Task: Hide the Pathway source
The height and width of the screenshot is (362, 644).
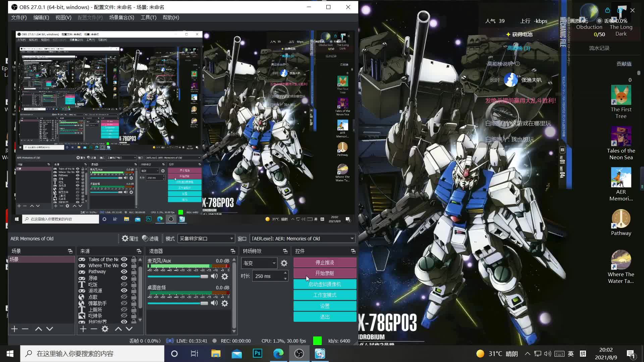Action: [x=124, y=272]
